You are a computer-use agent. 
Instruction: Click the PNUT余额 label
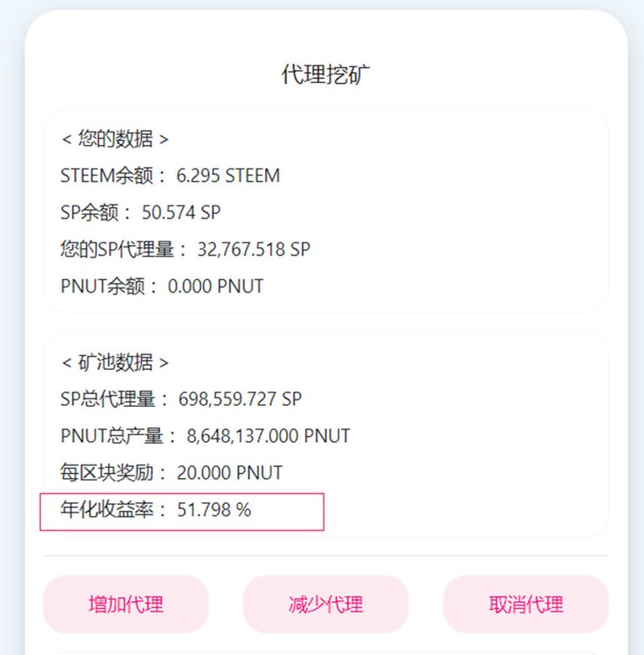pos(108,286)
